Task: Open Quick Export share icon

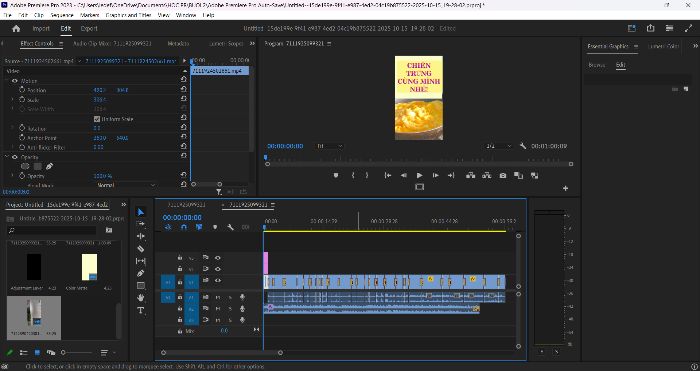Action: click(x=650, y=28)
